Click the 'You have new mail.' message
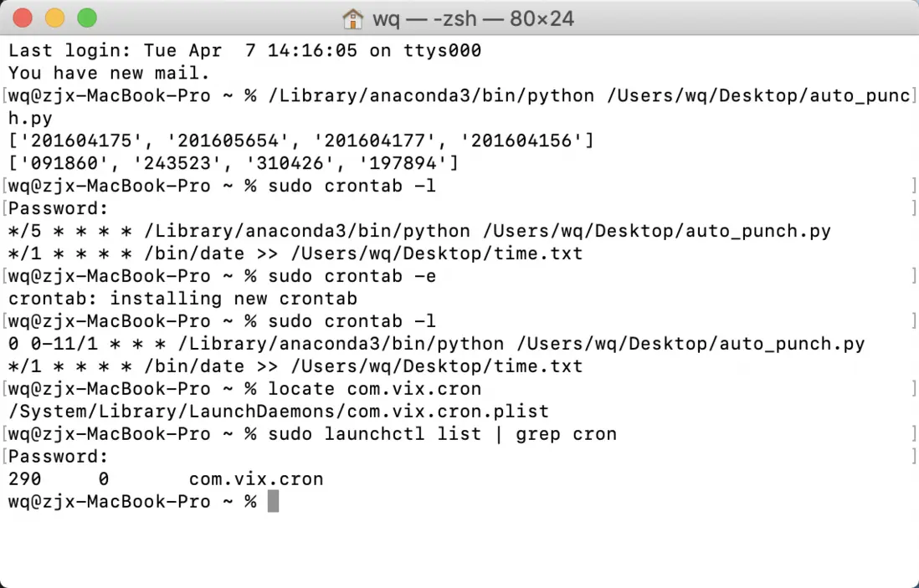Image resolution: width=919 pixels, height=588 pixels. click(x=109, y=74)
